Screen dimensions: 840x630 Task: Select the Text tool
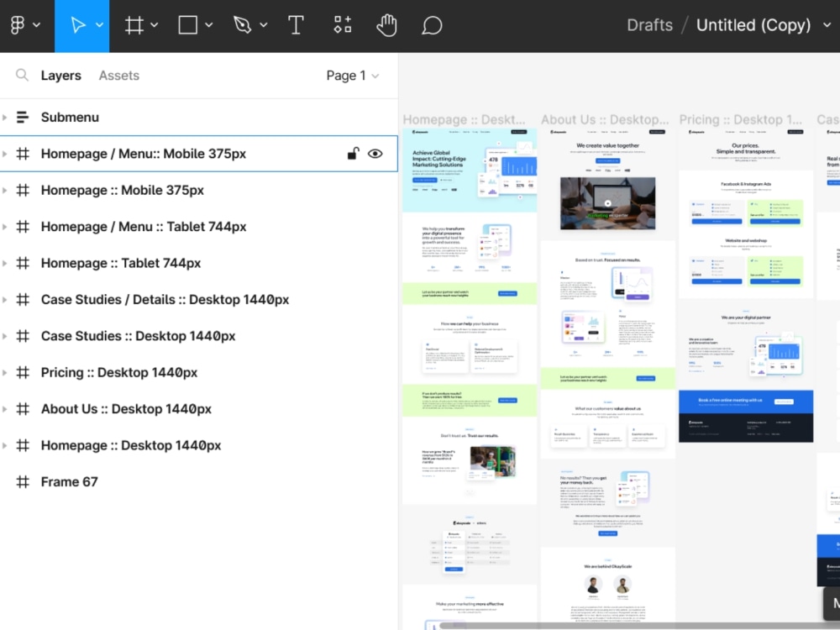296,24
